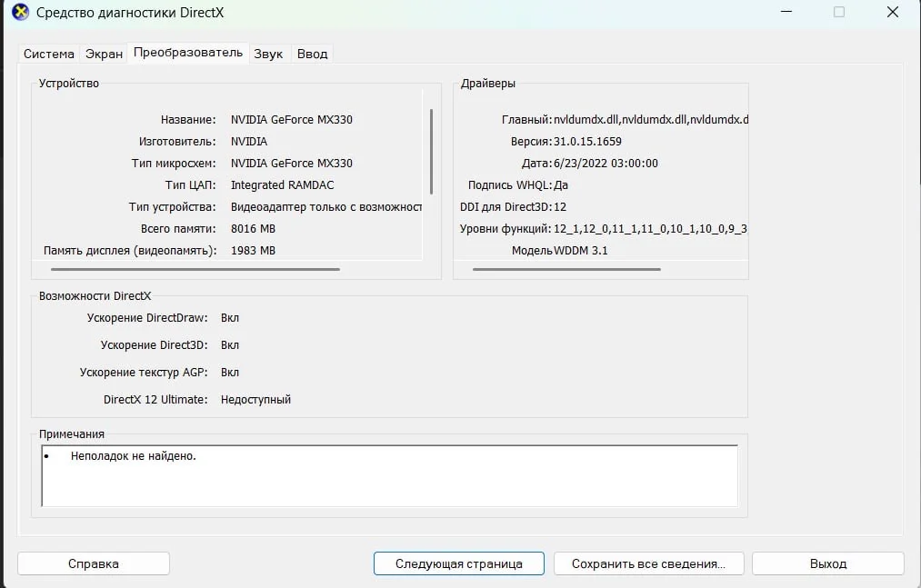Viewport: 921px width, 588px height.
Task: Click the Главный driver label
Action: pos(526,119)
